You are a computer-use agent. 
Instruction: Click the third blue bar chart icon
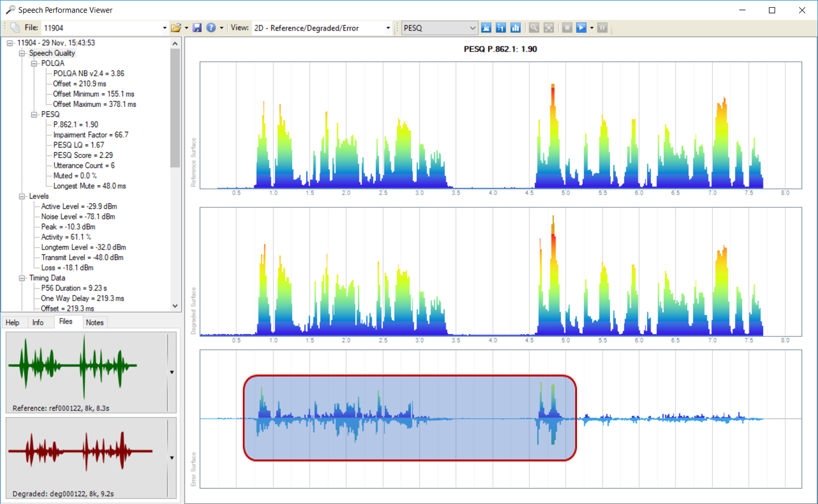516,28
